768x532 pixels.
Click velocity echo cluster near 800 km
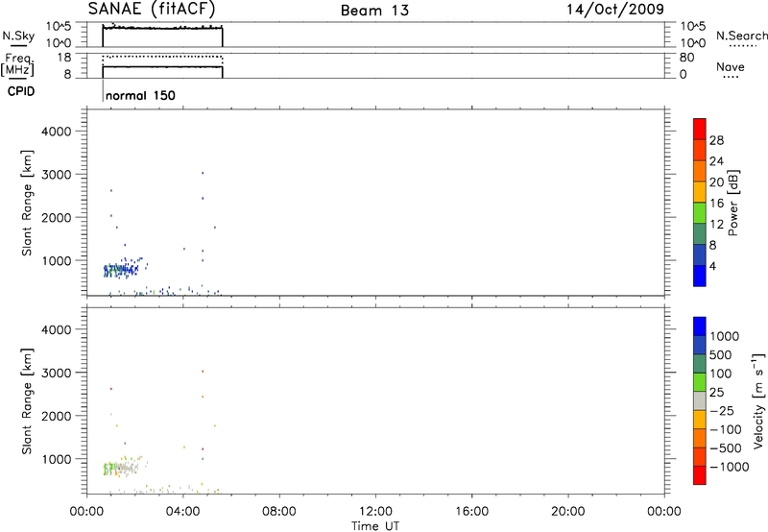click(x=122, y=468)
